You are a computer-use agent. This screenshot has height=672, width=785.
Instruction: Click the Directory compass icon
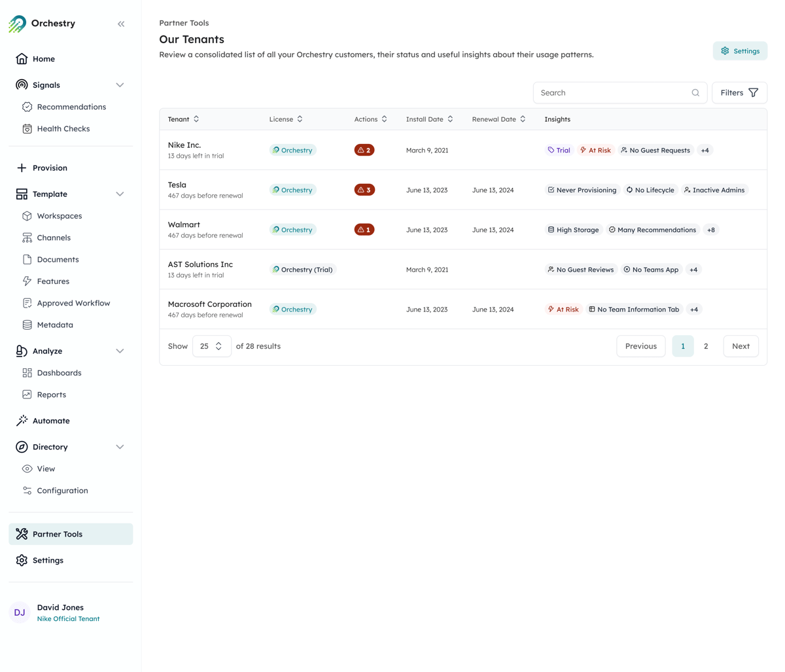click(22, 447)
